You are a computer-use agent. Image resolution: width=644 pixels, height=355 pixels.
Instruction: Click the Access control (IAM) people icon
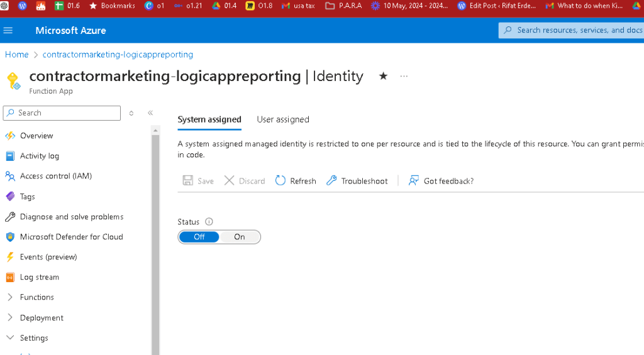coord(10,176)
